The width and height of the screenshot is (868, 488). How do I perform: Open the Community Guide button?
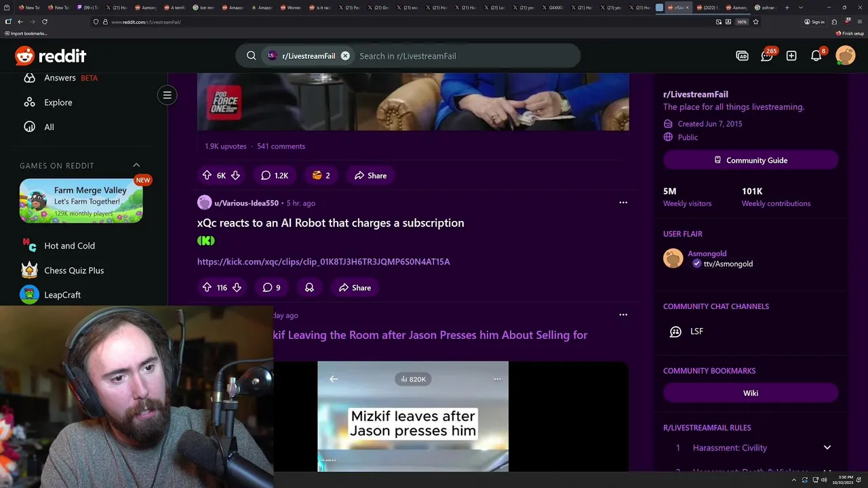pos(751,160)
